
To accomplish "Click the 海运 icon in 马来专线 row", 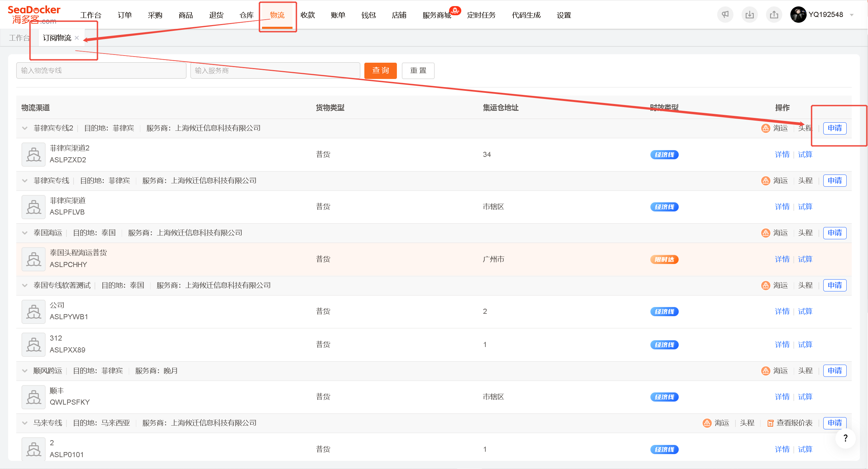I will pos(707,423).
